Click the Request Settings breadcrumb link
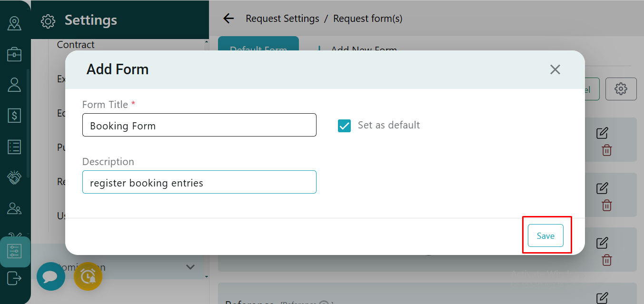Image resolution: width=644 pixels, height=304 pixels. point(282,19)
